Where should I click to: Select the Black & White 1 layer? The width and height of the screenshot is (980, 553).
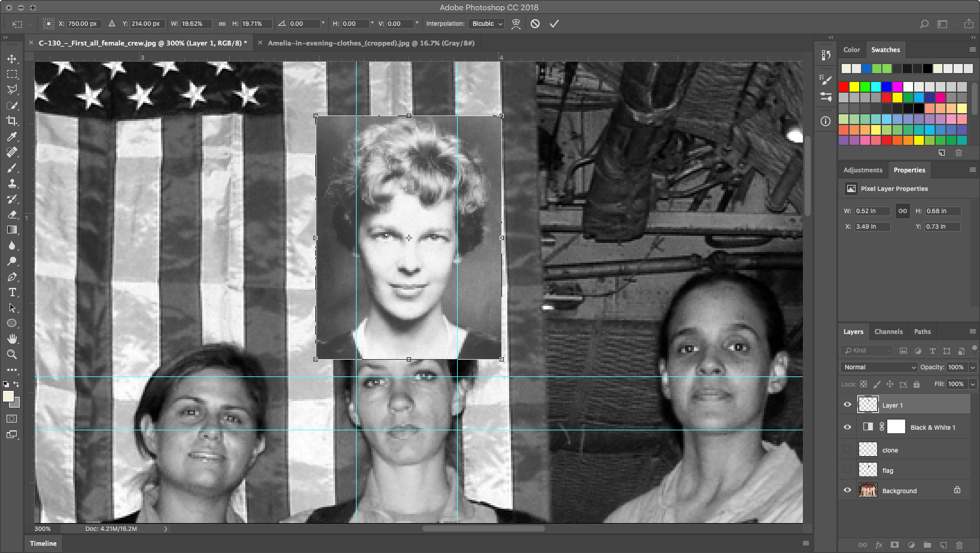pyautogui.click(x=932, y=427)
